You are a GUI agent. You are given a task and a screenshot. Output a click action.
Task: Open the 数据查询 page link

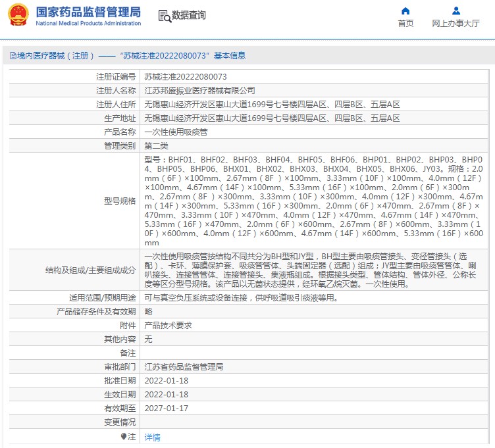[188, 15]
